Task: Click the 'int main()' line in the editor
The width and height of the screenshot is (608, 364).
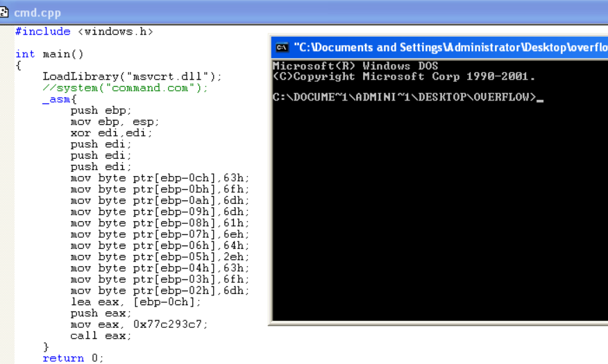Action: [x=49, y=54]
